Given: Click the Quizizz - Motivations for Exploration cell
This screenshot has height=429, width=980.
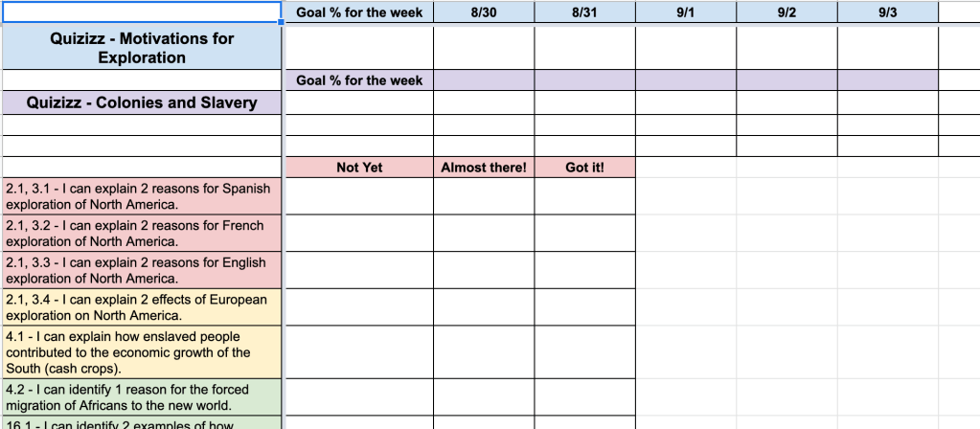Looking at the screenshot, I should (x=142, y=48).
